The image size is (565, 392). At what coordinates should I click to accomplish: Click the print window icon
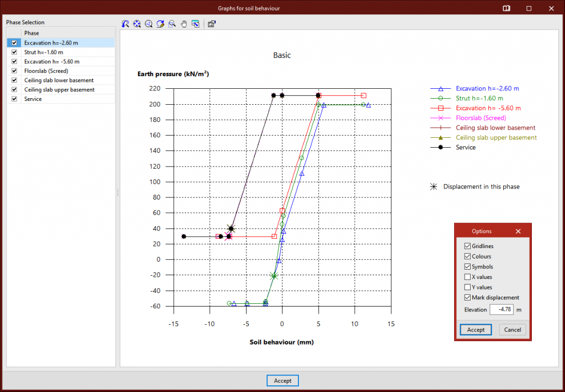(x=195, y=24)
